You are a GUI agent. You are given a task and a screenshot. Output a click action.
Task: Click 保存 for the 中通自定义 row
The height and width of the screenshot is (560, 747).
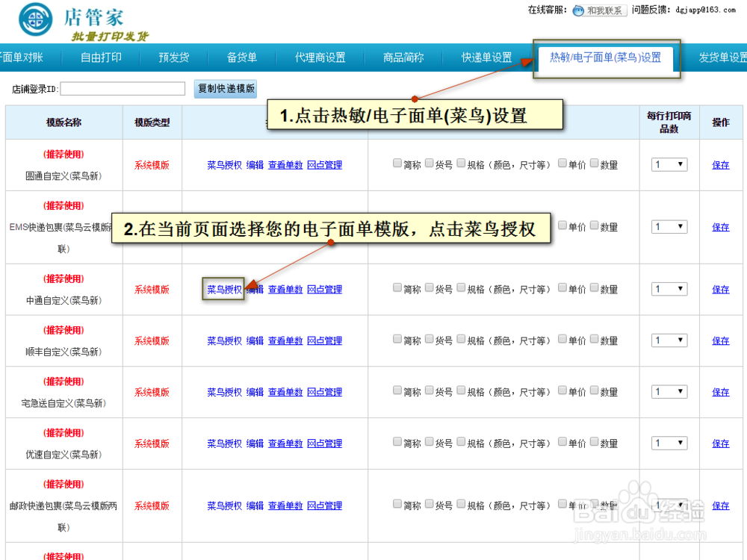point(720,289)
